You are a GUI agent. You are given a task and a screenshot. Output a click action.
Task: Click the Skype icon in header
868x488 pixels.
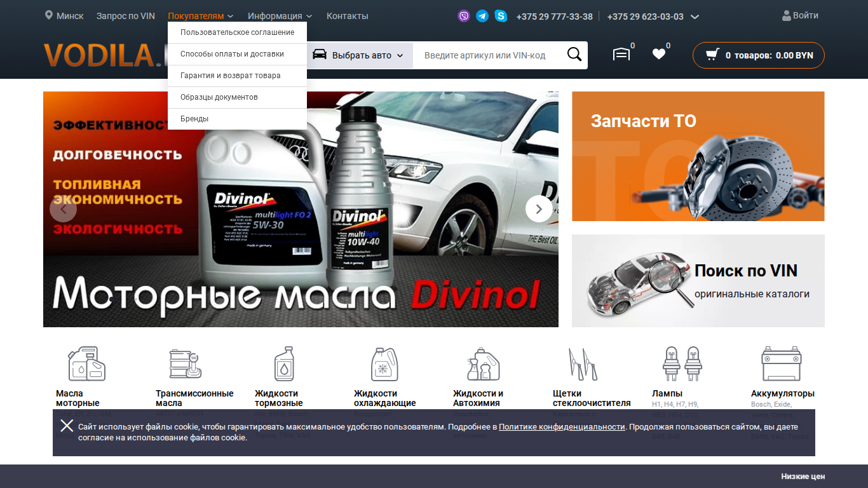pos(501,17)
